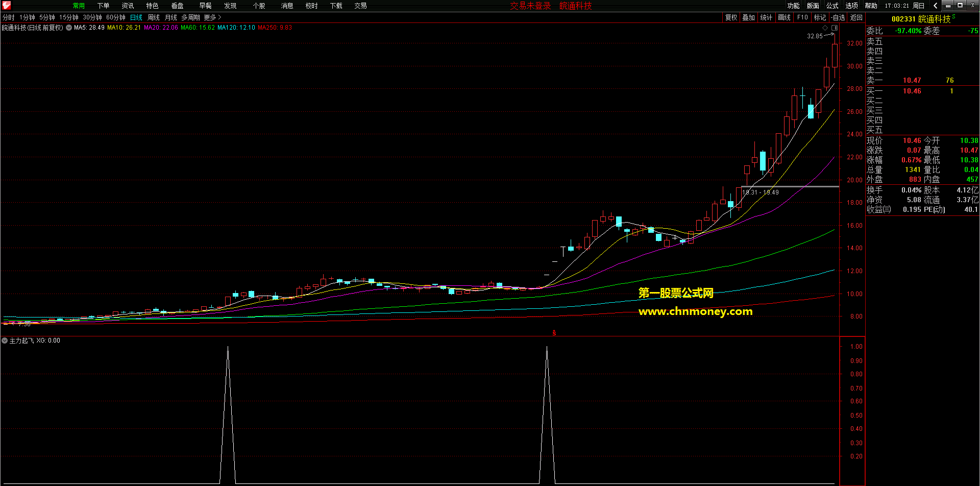Click the 7.30 low price label
The width and height of the screenshot is (980, 486).
[24, 324]
